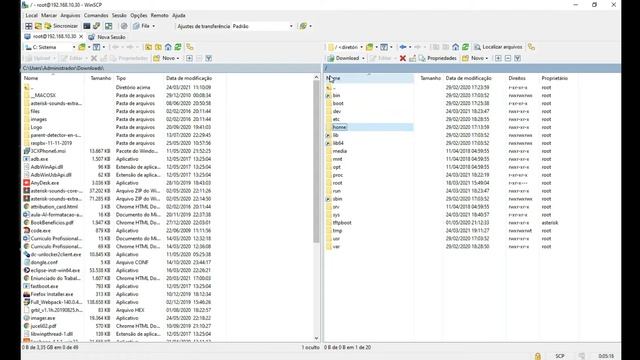Click remote panel open directory icon

click(369, 47)
